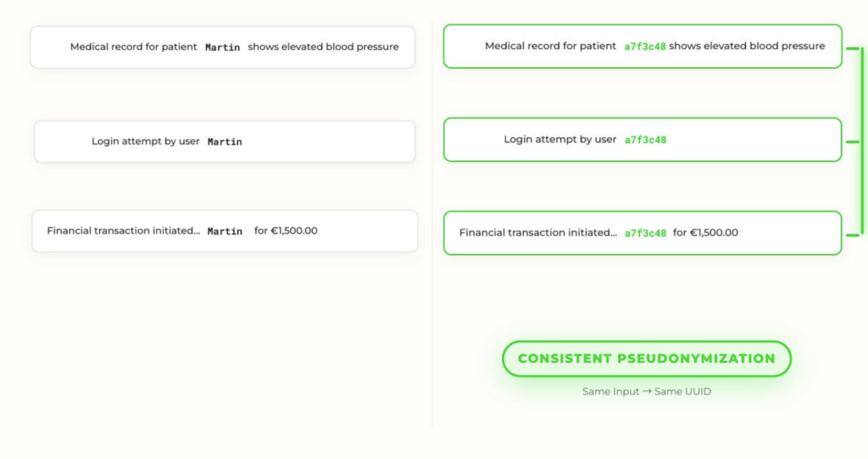Click the 'Same Input → Same UUID' caption
The height and width of the screenshot is (459, 868).
coord(646,391)
